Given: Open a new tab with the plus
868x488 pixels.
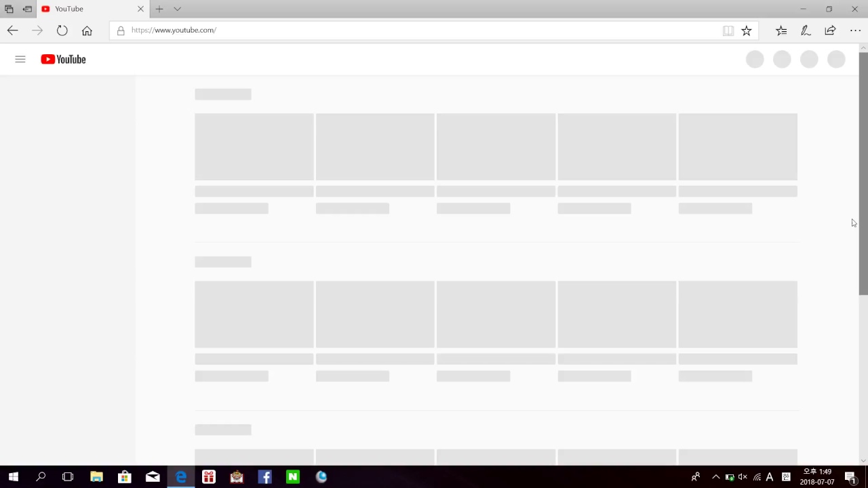Looking at the screenshot, I should coord(159,9).
